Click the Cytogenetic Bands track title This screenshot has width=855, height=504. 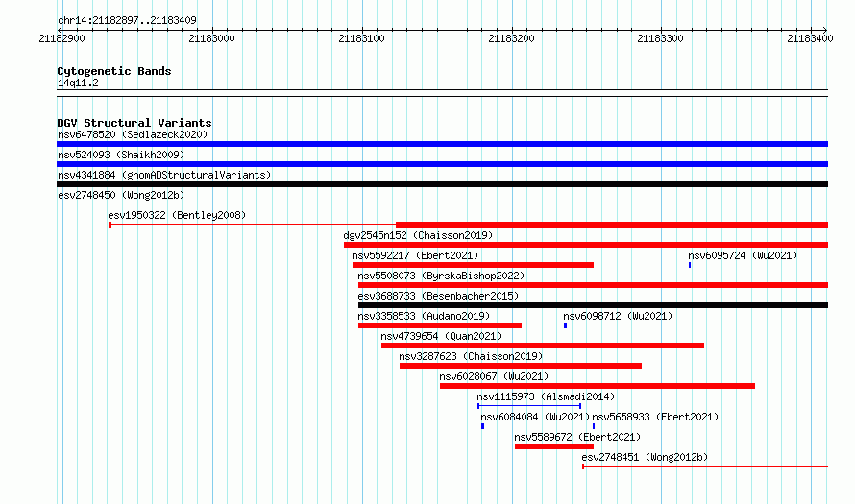[114, 71]
